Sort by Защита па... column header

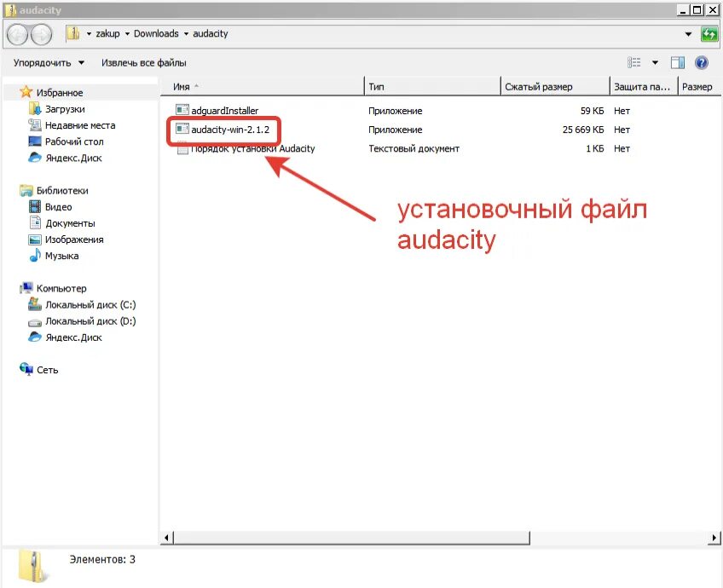tap(644, 86)
